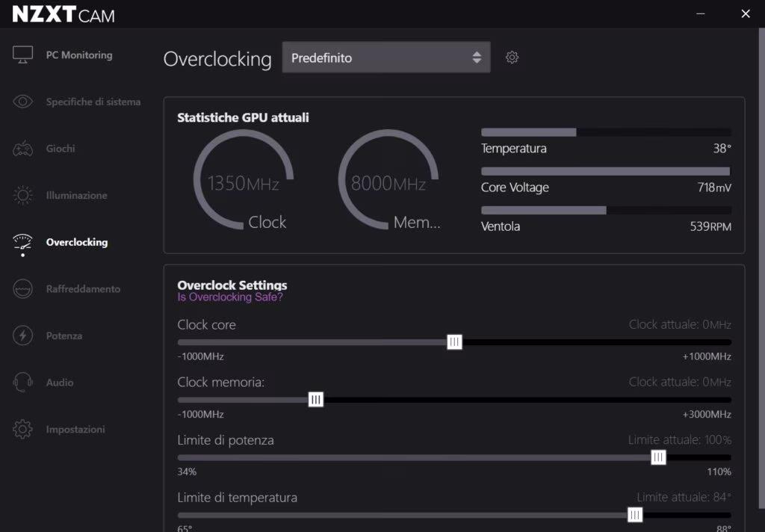Screen dimensions: 765x532
Task: Click the Overclocking gauge icon in sidebar
Action: (22, 243)
